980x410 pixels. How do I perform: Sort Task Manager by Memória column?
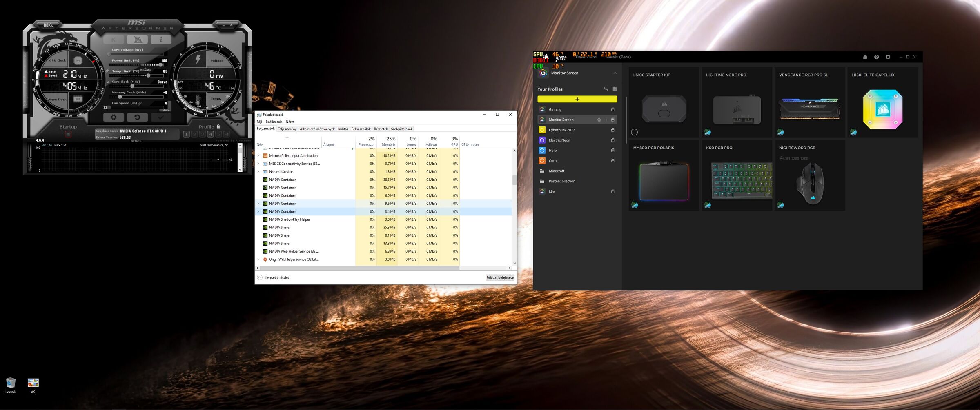[387, 142]
